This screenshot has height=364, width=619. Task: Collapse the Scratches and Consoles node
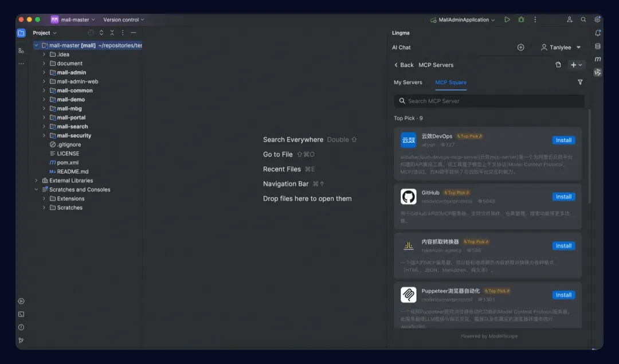pyautogui.click(x=36, y=190)
